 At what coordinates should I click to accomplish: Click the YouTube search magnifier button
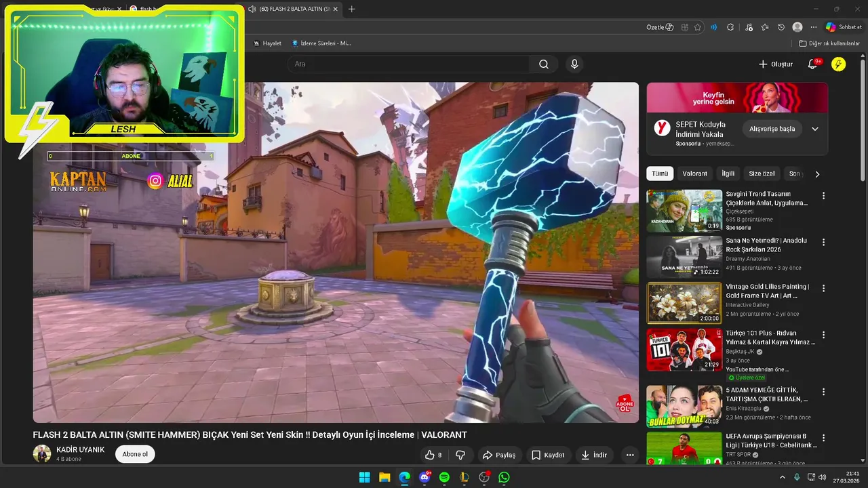pyautogui.click(x=544, y=64)
